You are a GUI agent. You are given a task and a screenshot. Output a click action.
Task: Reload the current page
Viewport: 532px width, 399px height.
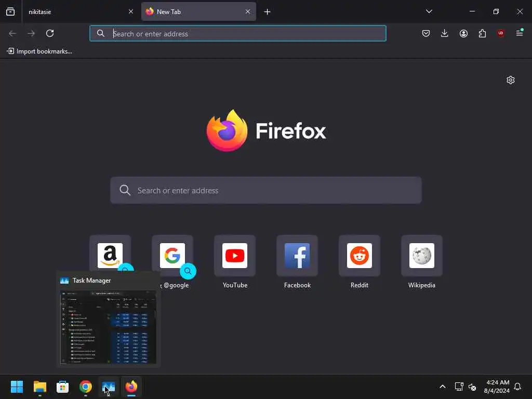(x=50, y=33)
